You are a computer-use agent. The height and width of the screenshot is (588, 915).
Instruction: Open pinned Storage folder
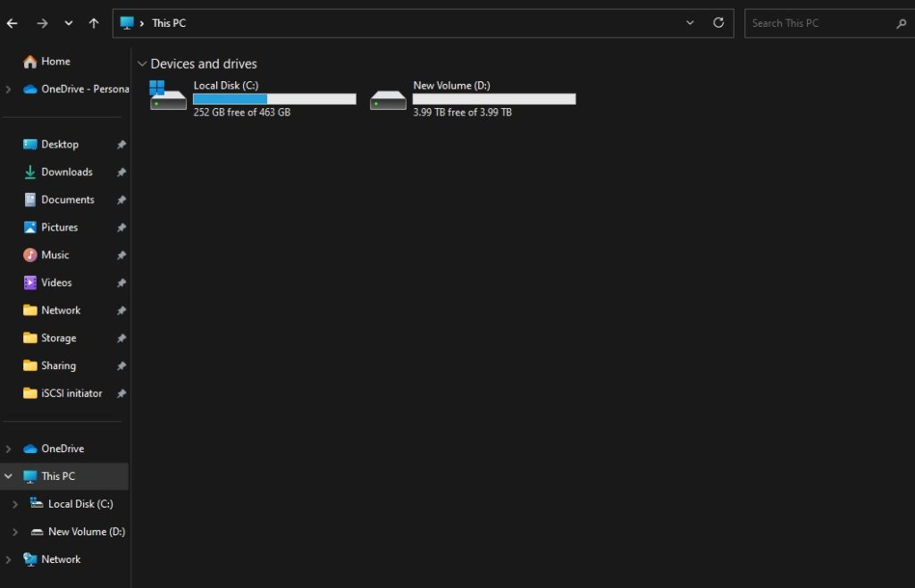pyautogui.click(x=58, y=338)
